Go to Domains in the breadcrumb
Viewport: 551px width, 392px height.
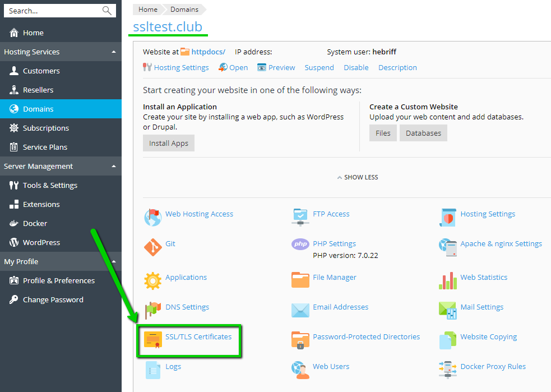184,9
